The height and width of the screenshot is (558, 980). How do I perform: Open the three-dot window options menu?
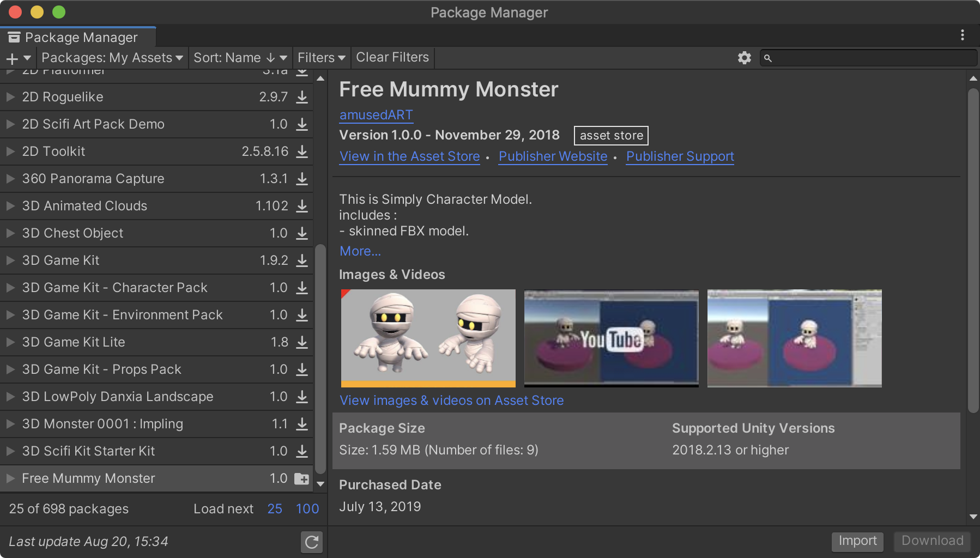(963, 35)
